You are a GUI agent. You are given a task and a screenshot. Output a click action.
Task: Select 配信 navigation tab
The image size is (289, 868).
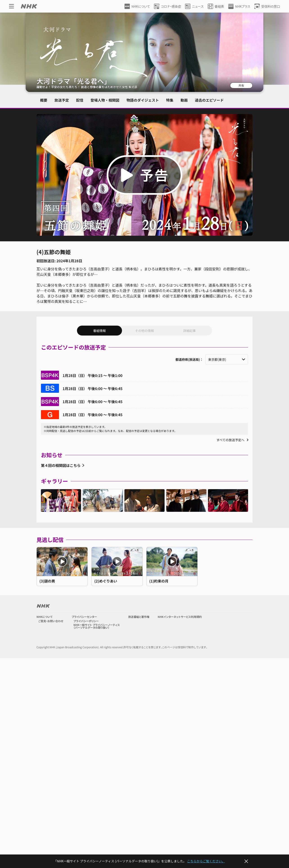click(80, 100)
